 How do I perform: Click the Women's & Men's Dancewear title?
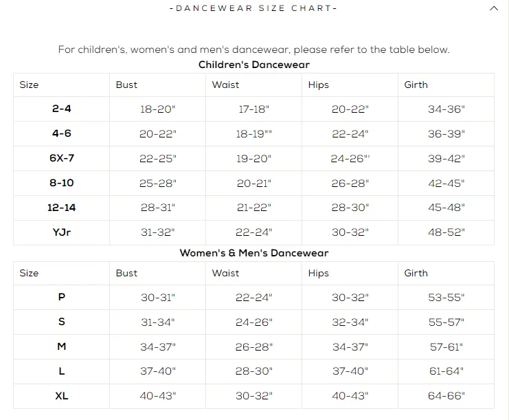point(254,253)
